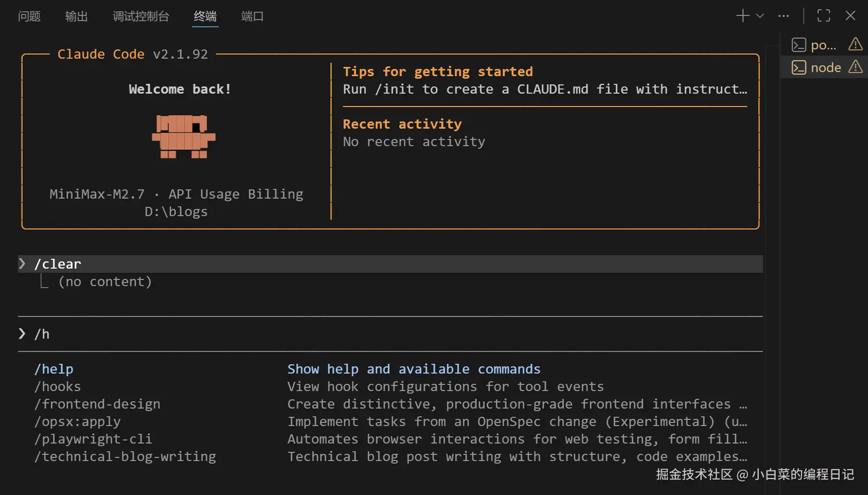
Task: Open the 调试控制台 tab
Action: [x=141, y=16]
